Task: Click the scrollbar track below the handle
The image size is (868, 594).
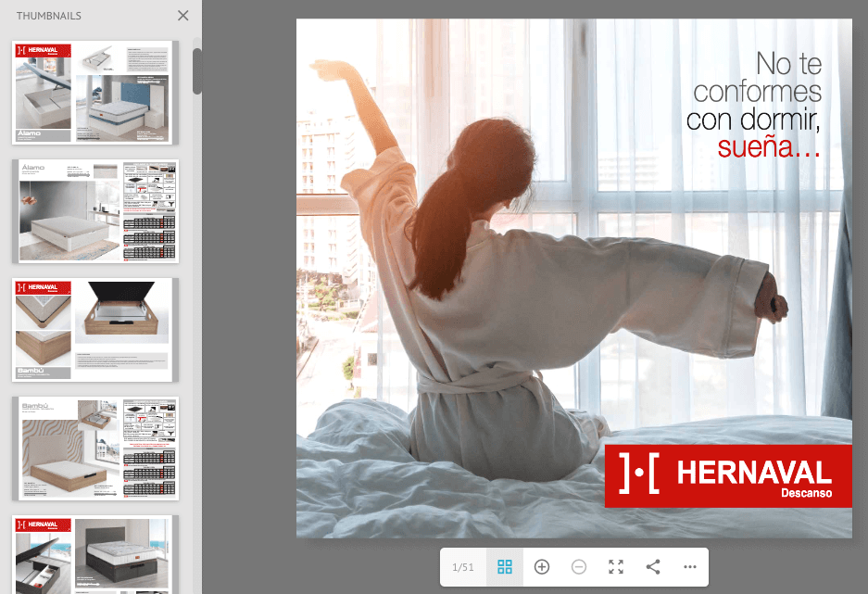Action: (x=196, y=324)
